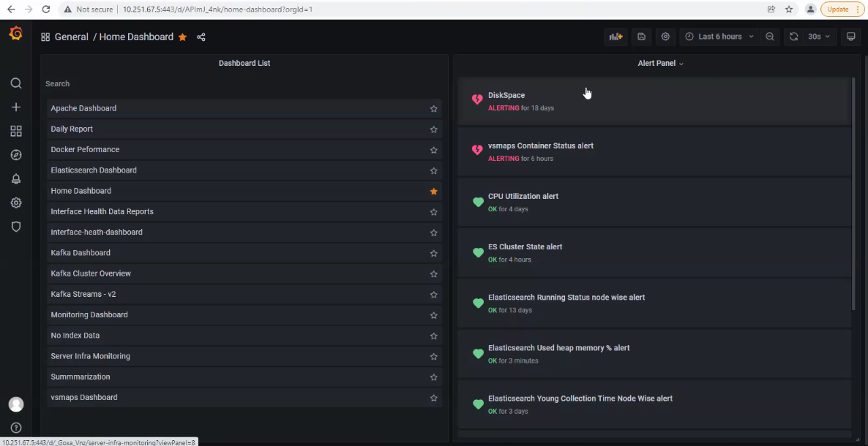
Task: Bookmark this page with browser star
Action: coord(789,10)
